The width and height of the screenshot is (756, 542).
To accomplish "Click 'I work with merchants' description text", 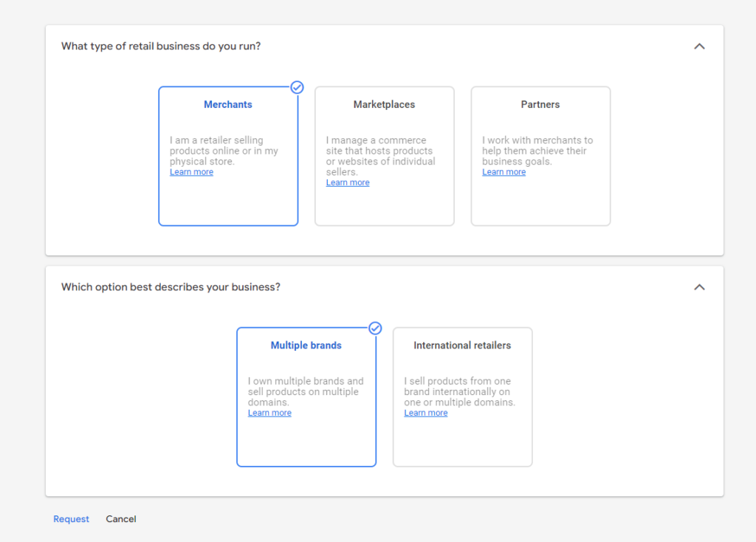I will click(x=537, y=151).
